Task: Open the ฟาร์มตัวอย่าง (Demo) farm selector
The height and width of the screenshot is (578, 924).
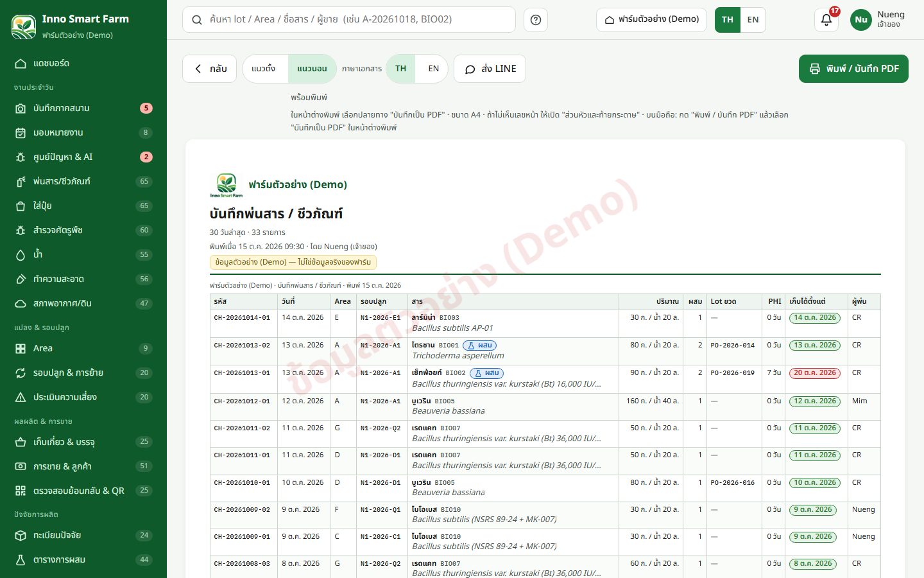Action: 651,20
